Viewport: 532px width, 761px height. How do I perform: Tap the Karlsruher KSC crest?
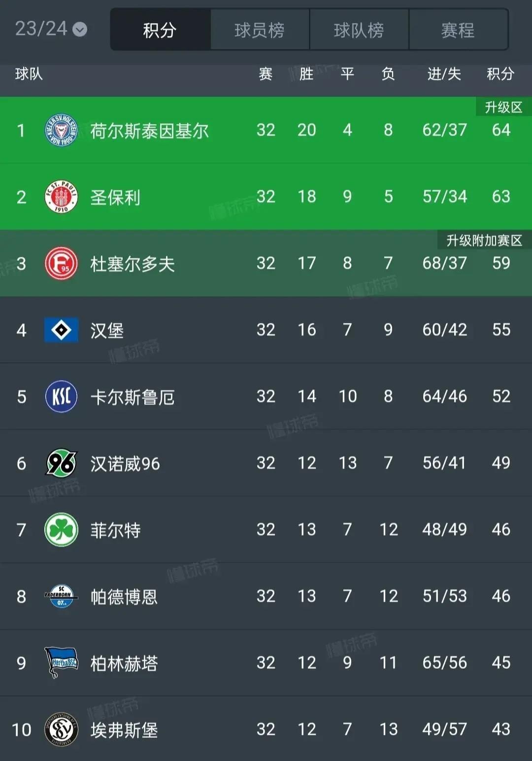coord(61,397)
